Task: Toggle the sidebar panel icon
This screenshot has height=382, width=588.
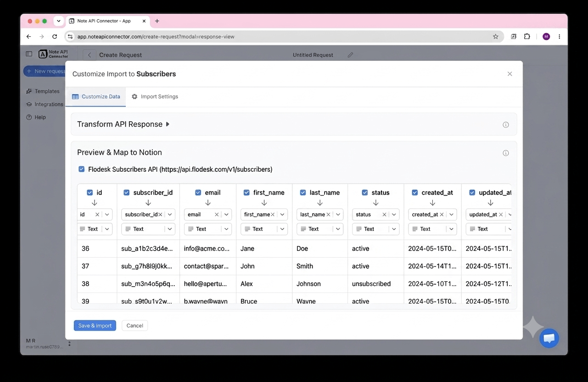Action: tap(29, 54)
